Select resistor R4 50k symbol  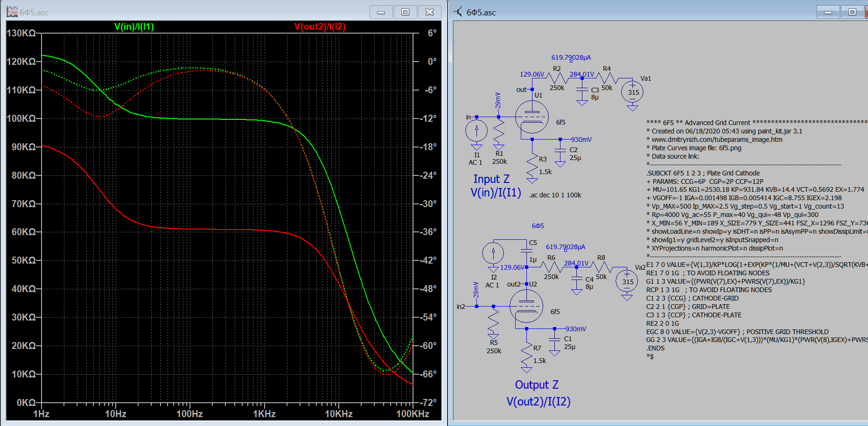(607, 78)
